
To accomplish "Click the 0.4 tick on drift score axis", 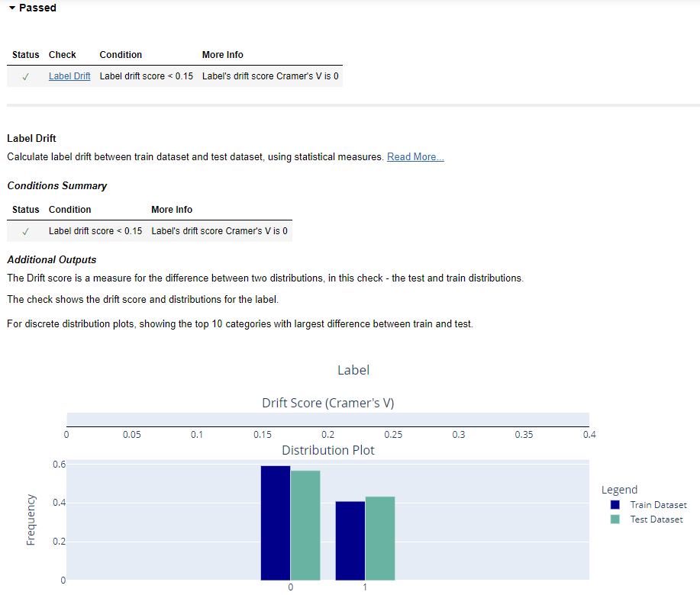I will coord(589,435).
